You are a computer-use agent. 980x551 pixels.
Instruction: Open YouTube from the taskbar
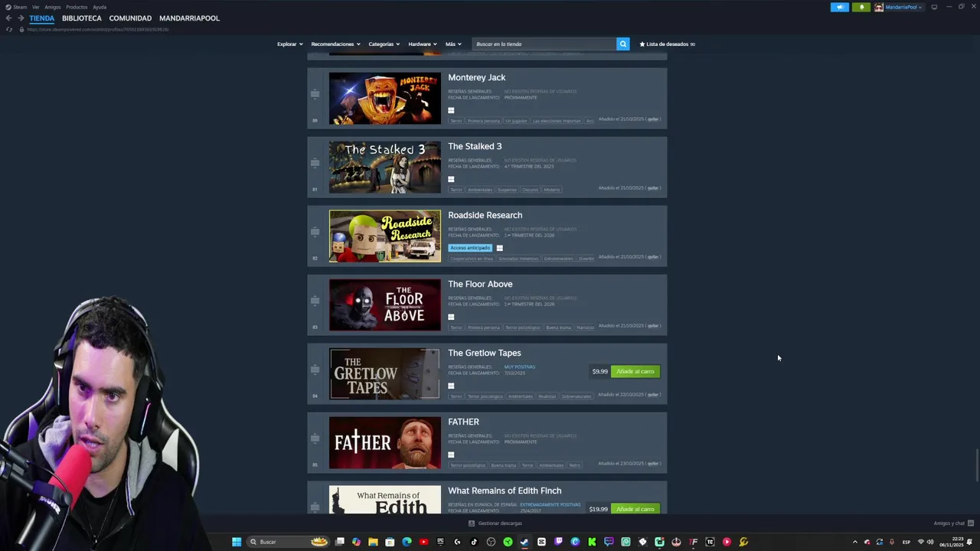423,542
